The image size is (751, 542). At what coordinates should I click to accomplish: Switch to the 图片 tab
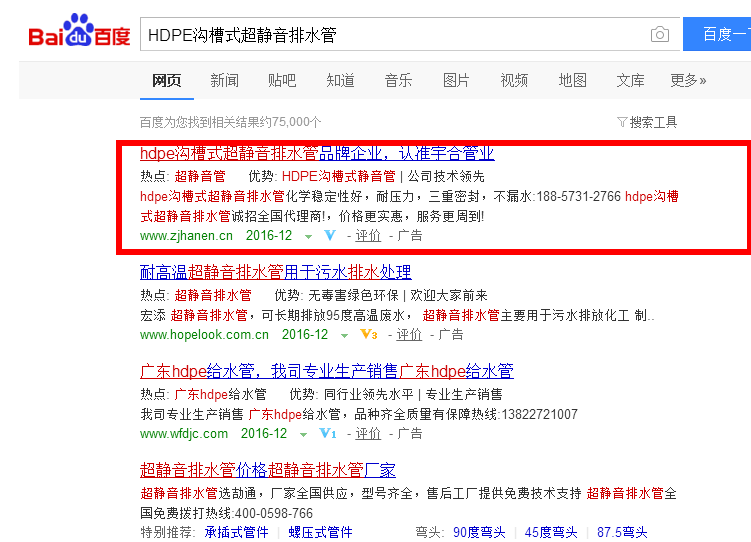pos(456,80)
